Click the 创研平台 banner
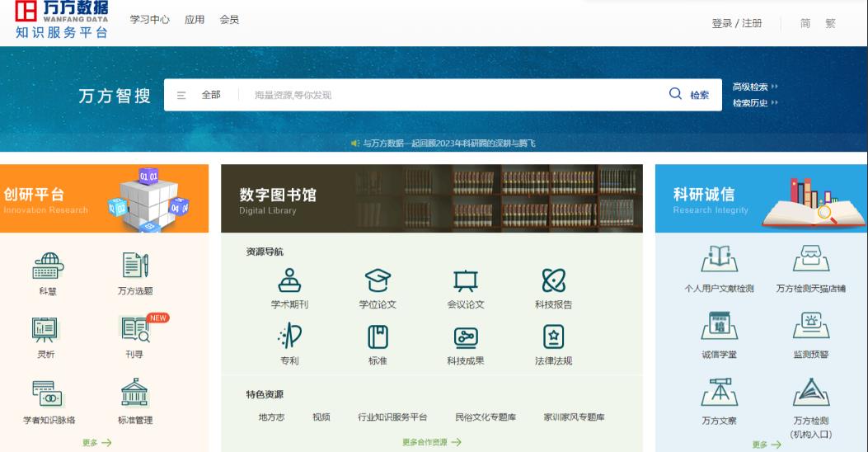The image size is (868, 452). [x=104, y=198]
